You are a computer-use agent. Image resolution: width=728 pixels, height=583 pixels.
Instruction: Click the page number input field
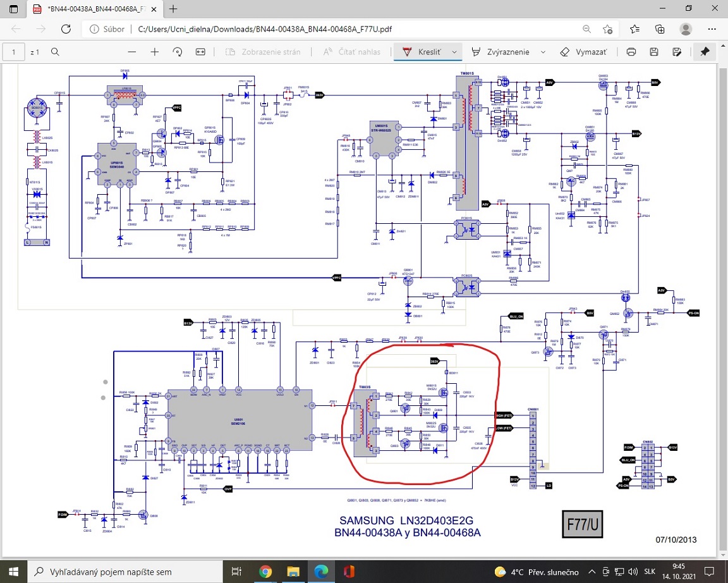14,52
